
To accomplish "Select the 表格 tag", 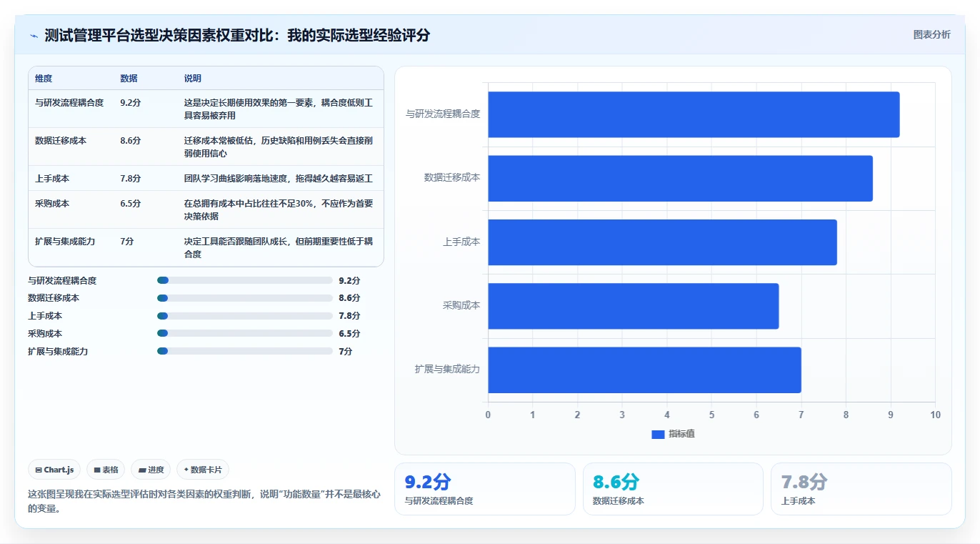I will point(106,470).
